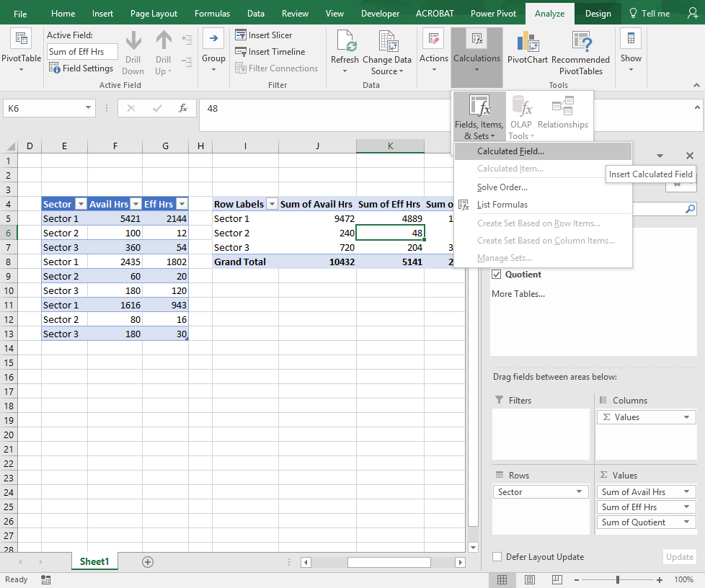Click Insert Slicer
The image size is (705, 588).
pyautogui.click(x=264, y=35)
